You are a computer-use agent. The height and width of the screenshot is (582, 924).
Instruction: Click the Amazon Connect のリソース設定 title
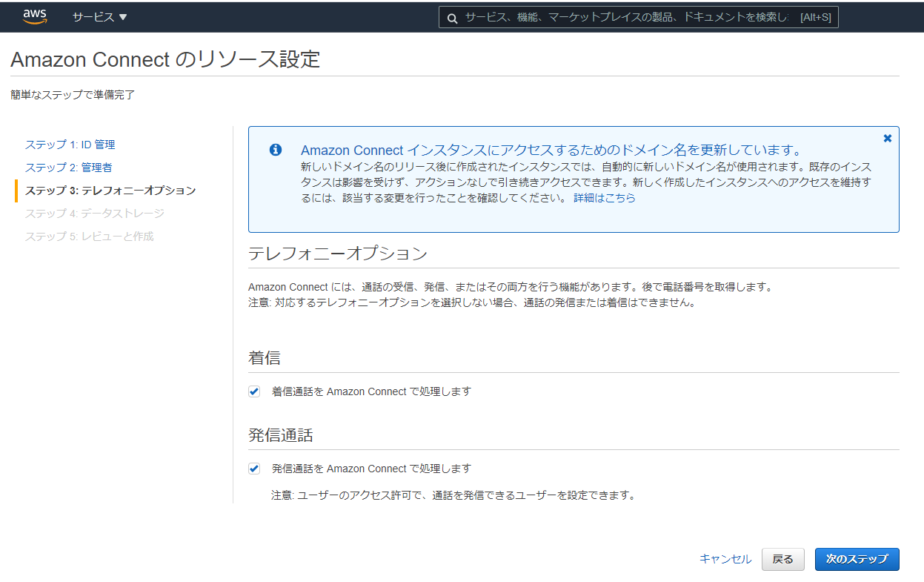pos(165,59)
